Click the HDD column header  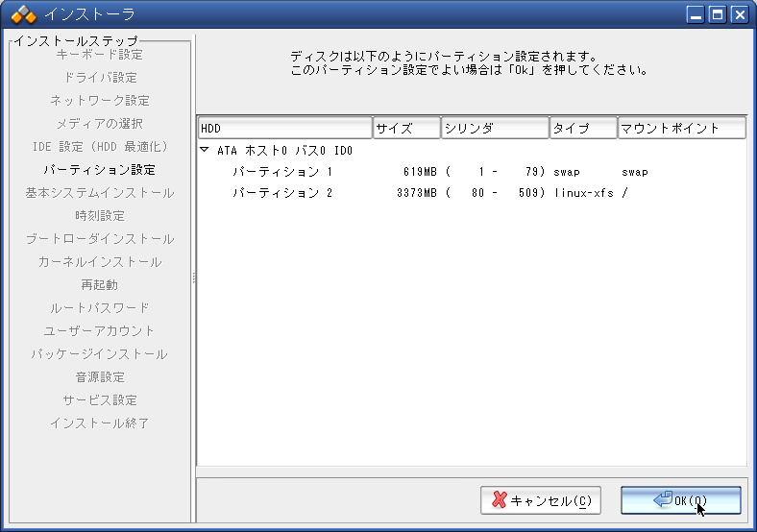tap(284, 128)
